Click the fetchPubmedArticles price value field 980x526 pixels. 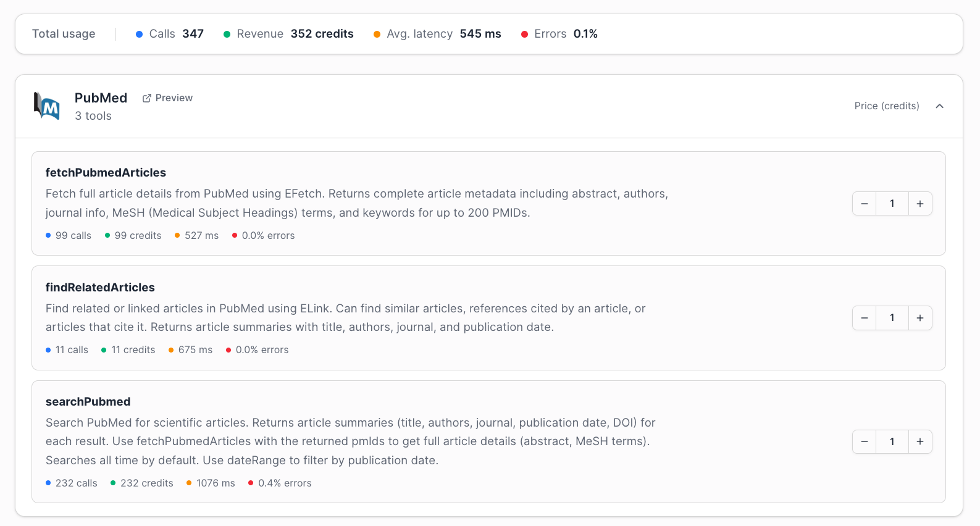892,204
